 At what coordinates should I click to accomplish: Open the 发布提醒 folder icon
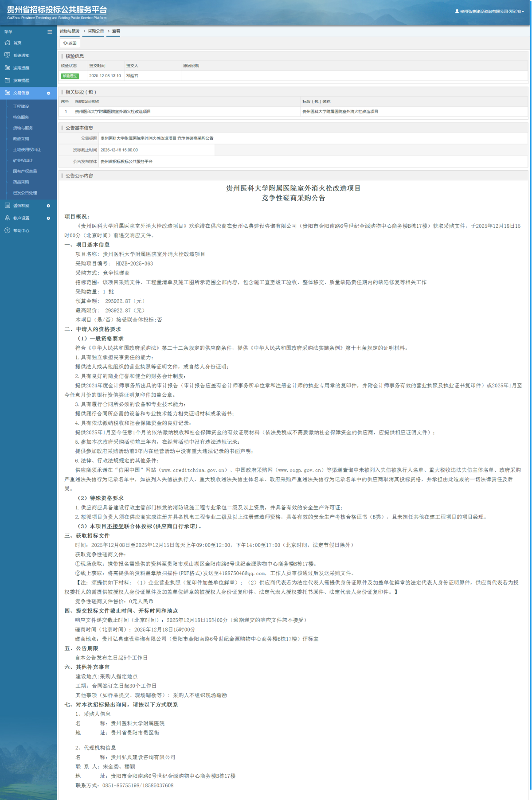point(7,80)
